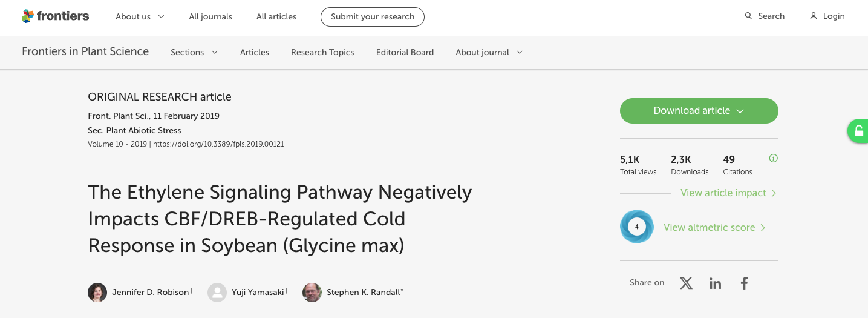Click the Frontiers logo icon
The height and width of the screenshot is (318, 868).
coord(28,16)
